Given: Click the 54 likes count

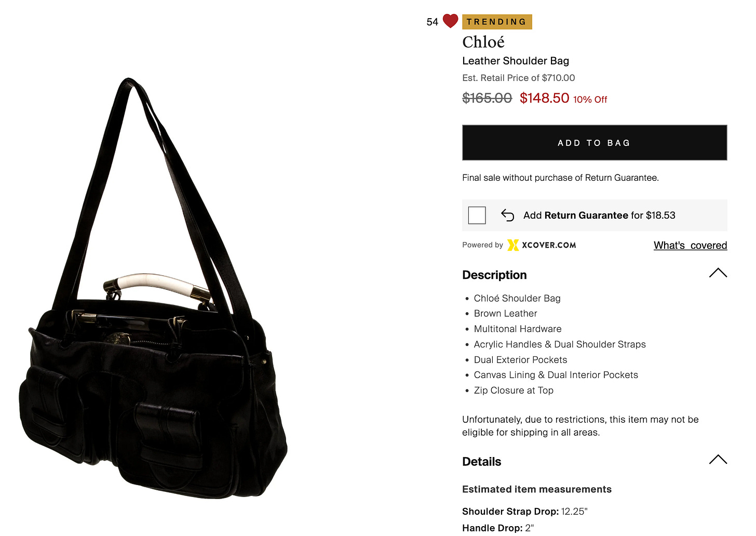Looking at the screenshot, I should pos(432,22).
